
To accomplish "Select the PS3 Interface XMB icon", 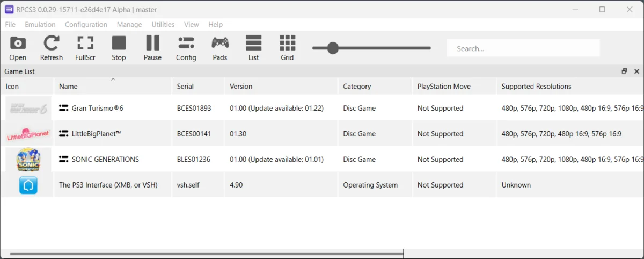I will (x=28, y=185).
